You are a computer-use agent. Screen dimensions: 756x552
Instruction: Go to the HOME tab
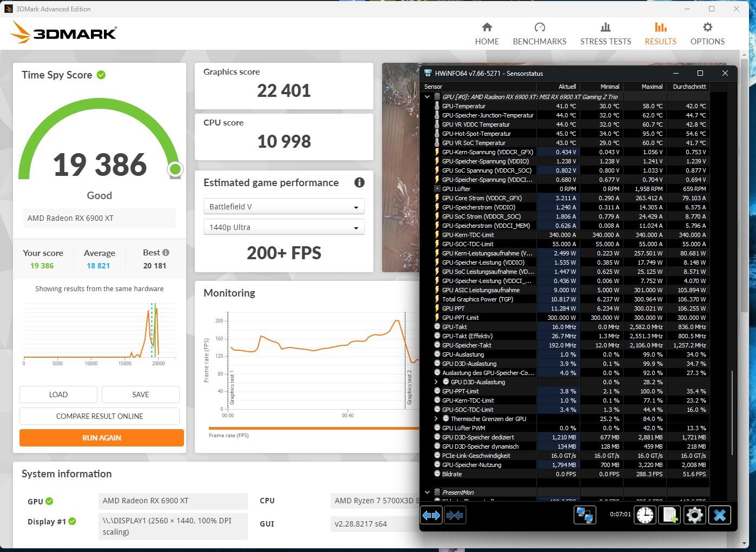tap(487, 34)
